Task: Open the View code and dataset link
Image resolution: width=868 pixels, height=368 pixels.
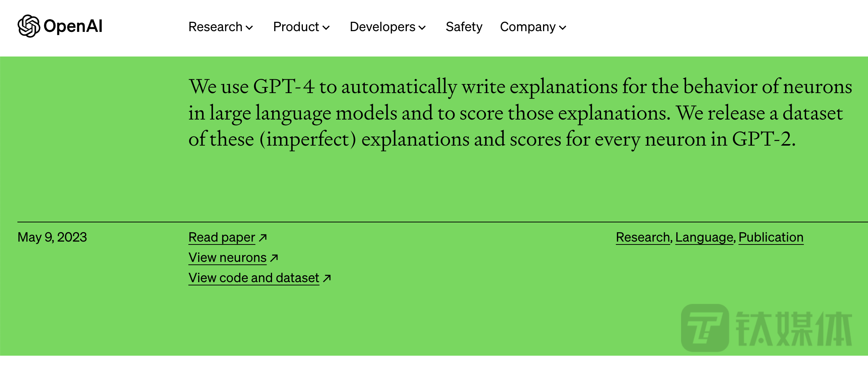Action: point(254,278)
